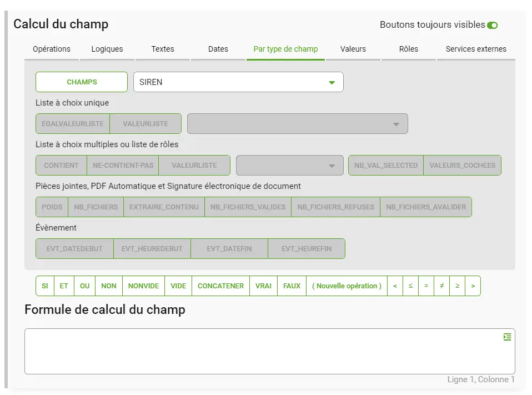
Task: Insert the less-than operator symbol
Action: point(395,286)
